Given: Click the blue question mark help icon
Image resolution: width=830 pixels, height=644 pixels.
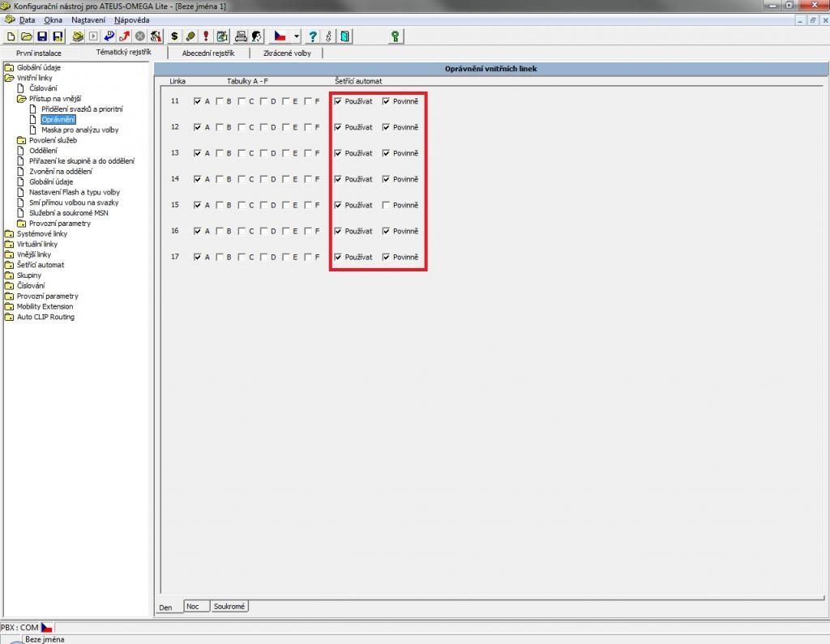Looking at the screenshot, I should pyautogui.click(x=313, y=36).
